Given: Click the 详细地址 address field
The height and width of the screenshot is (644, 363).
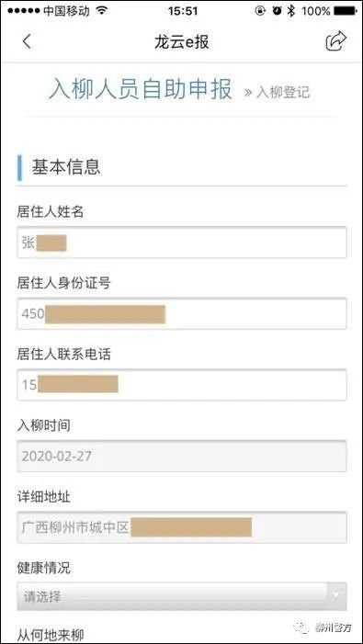Looking at the screenshot, I should coord(182,527).
